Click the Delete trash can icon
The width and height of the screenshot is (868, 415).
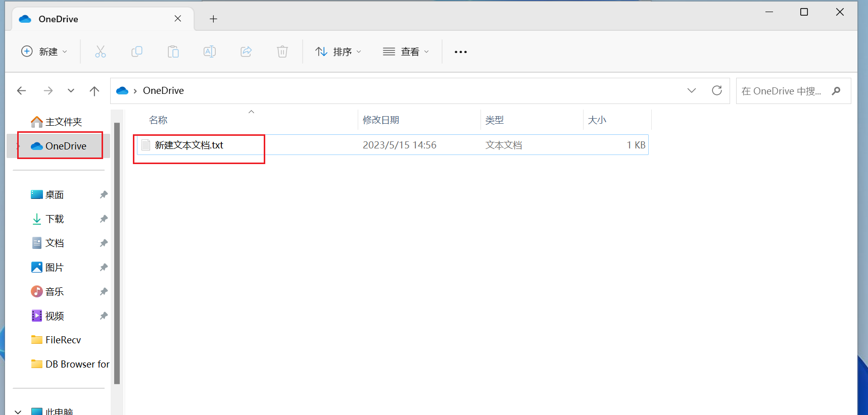282,51
